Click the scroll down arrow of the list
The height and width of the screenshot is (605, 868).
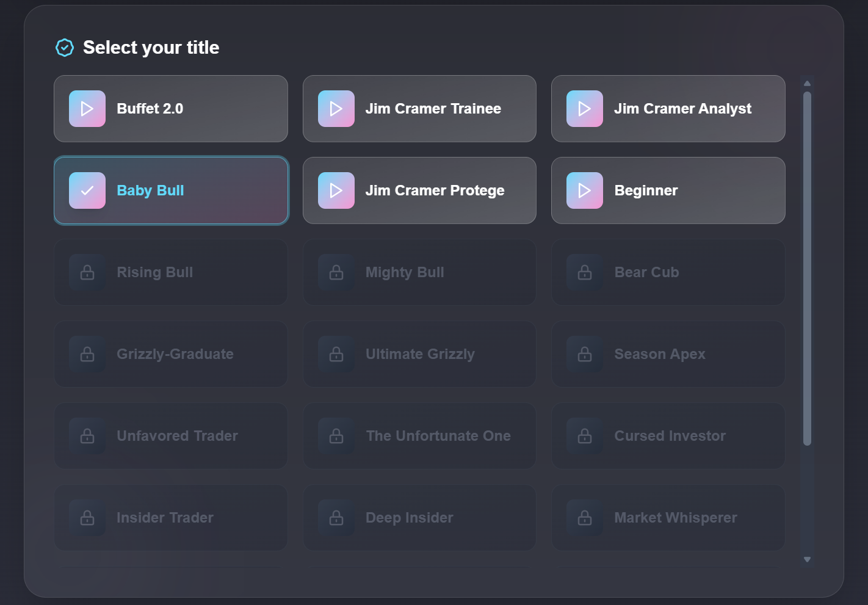point(807,559)
